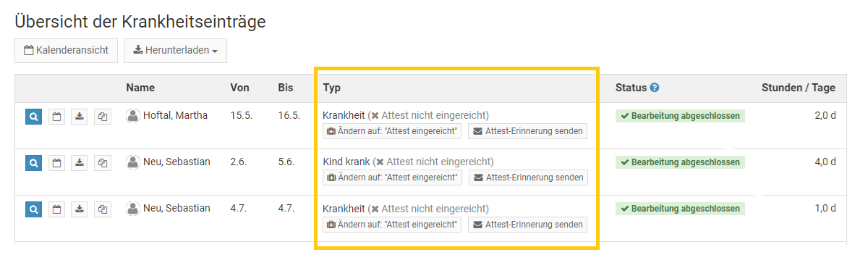Download the Hoftal, Martha sick entry
868x263 pixels.
coord(80,117)
